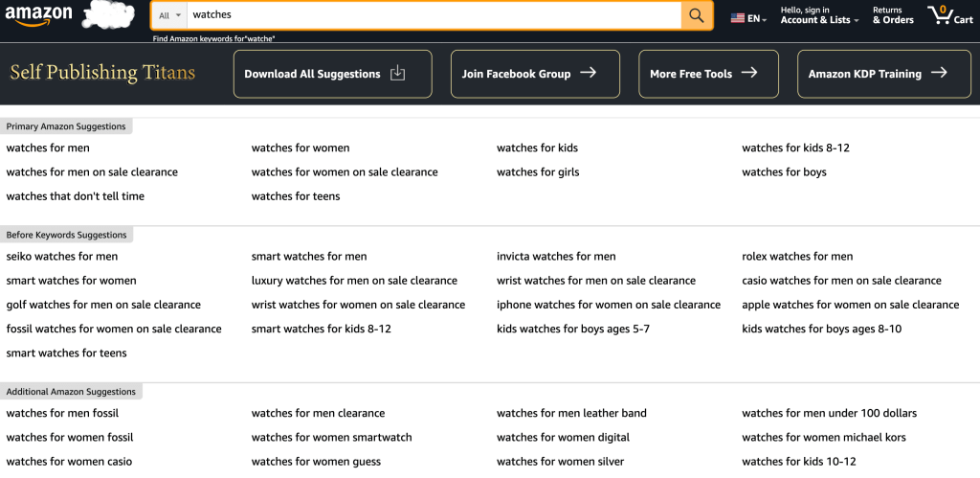Click "watches for women digital"
This screenshot has height=478, width=980.
point(563,438)
